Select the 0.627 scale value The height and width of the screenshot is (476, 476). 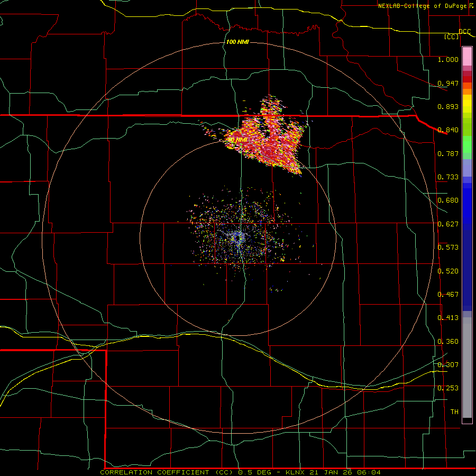coord(448,224)
